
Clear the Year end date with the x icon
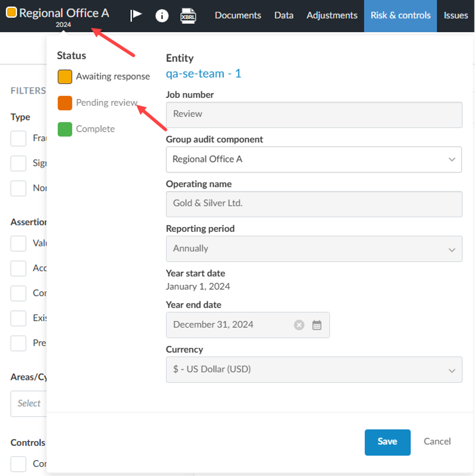click(299, 325)
